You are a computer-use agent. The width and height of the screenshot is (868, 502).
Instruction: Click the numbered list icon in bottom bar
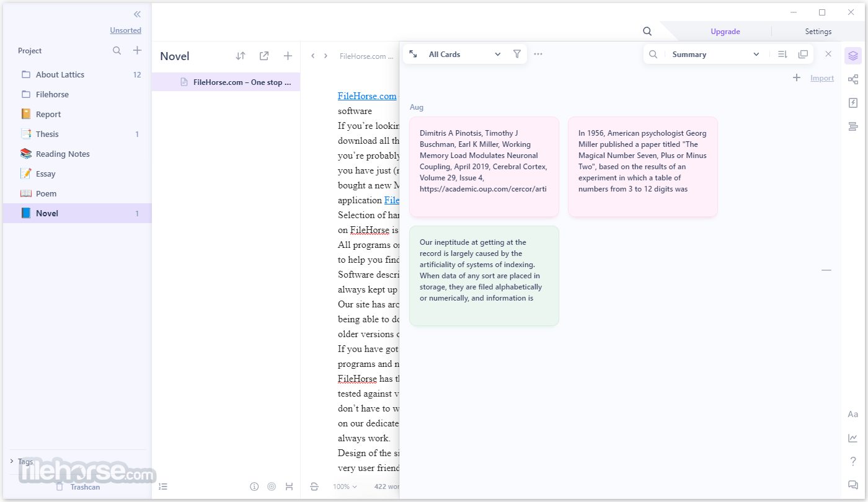pyautogui.click(x=163, y=487)
